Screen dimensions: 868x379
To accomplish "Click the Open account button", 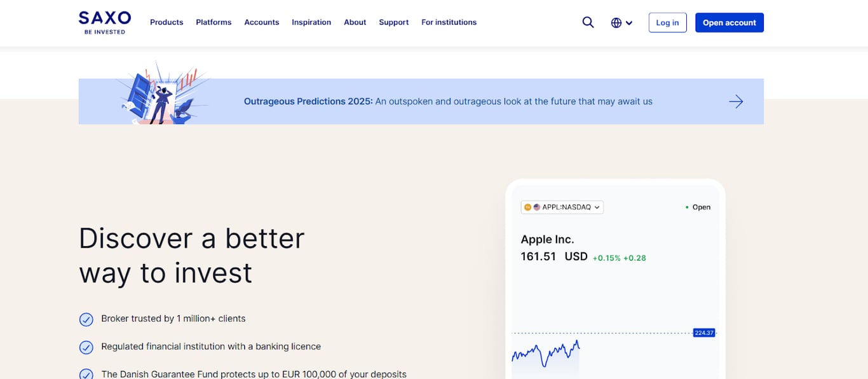I will click(x=729, y=22).
